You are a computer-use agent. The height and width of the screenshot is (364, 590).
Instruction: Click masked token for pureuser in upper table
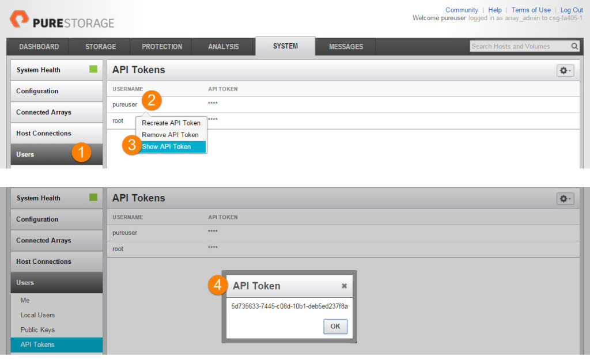pyautogui.click(x=213, y=103)
